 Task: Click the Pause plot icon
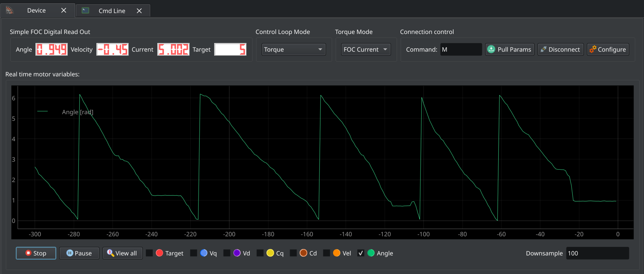[69, 253]
